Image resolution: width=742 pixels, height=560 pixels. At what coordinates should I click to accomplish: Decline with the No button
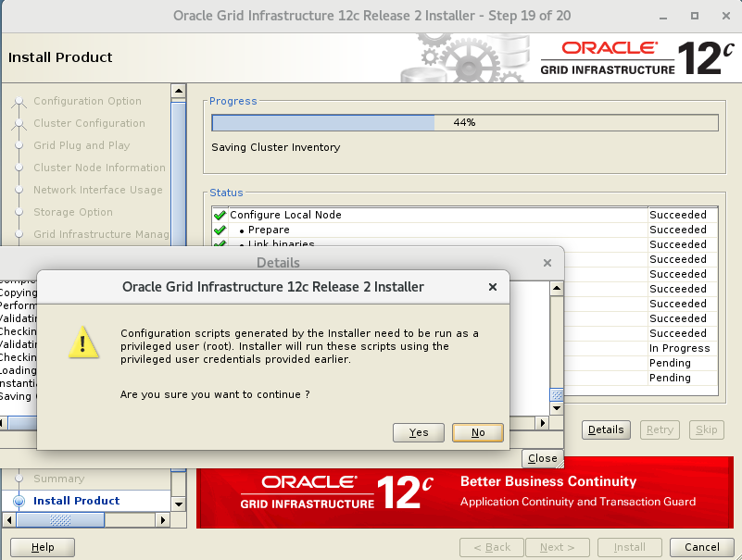(477, 432)
